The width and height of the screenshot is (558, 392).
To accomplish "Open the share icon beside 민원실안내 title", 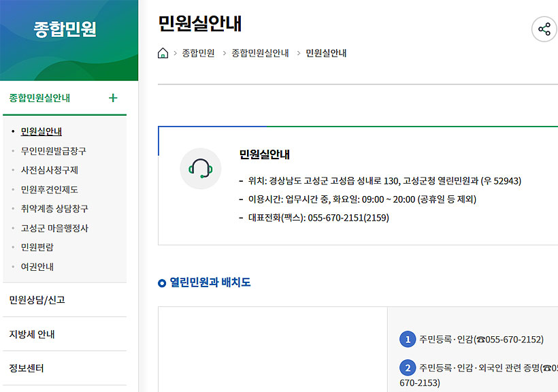I will tap(544, 30).
